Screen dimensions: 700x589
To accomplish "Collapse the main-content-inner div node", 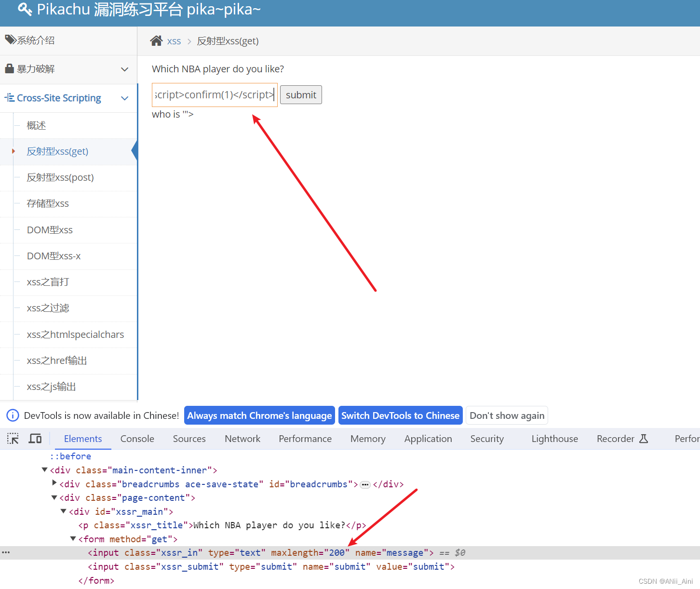I will click(x=45, y=469).
